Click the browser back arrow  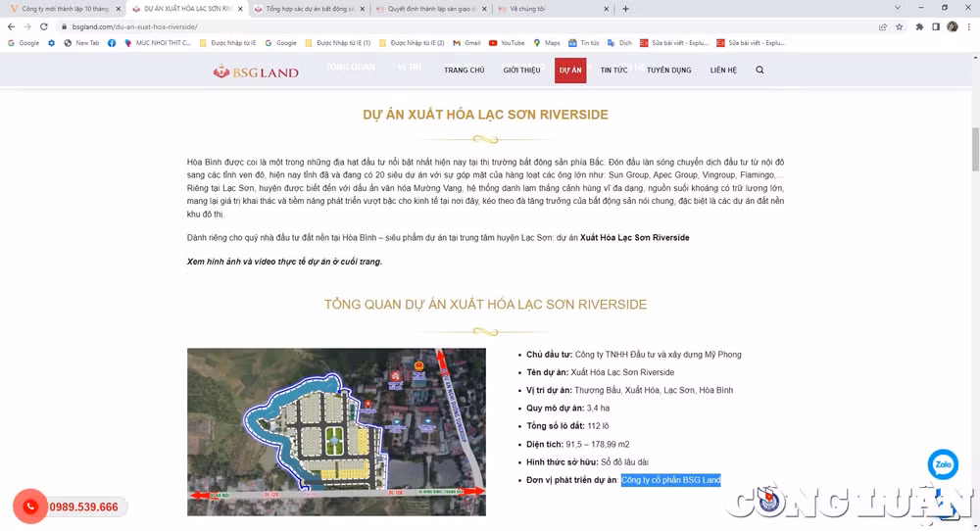(11, 26)
